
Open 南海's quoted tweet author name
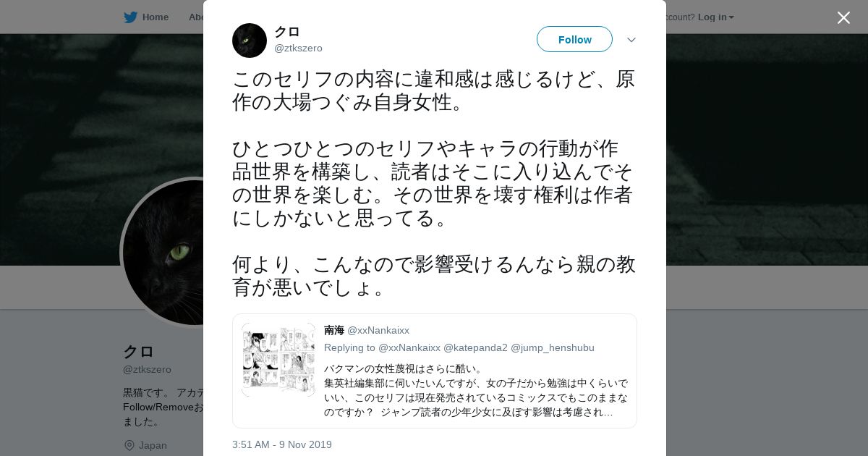[334, 330]
